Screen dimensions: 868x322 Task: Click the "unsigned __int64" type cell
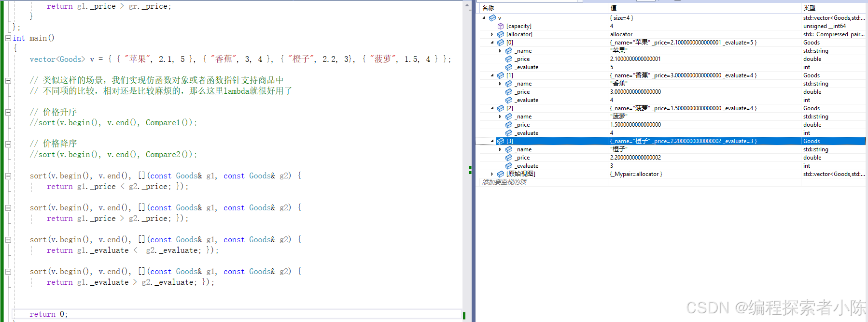825,26
